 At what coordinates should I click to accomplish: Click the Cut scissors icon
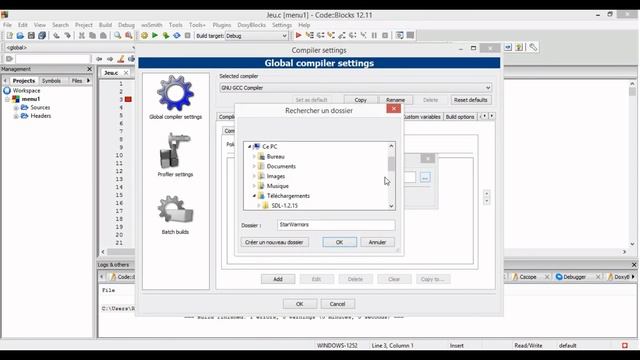(x=82, y=36)
